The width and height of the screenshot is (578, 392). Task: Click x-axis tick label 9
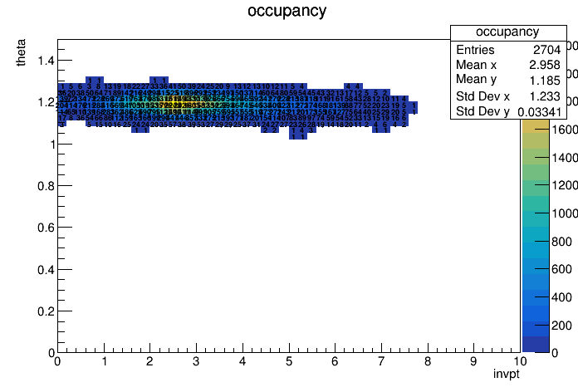tap(473, 361)
